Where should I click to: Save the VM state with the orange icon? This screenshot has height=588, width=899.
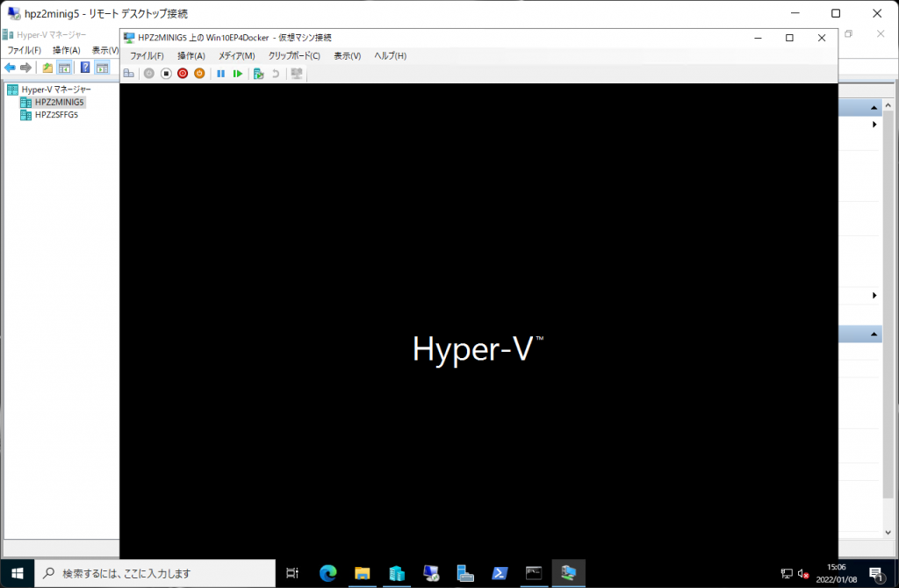[199, 74]
